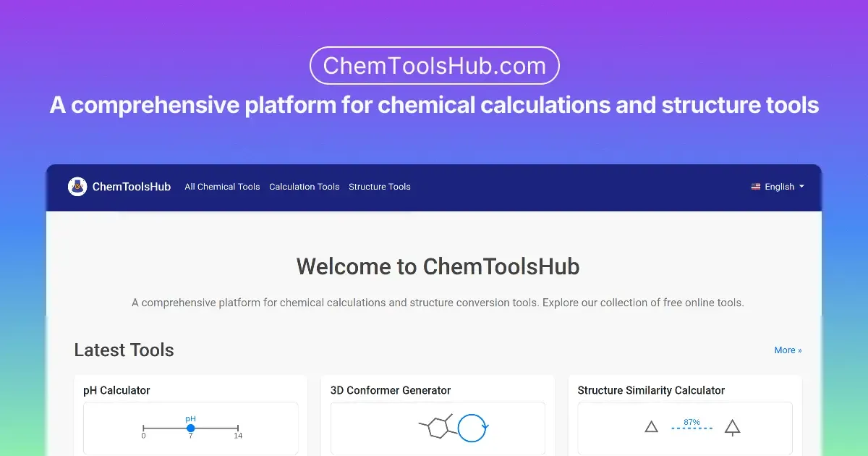
Task: Click the hexagon molecule icon in 3D Conformer preview
Action: pos(438,426)
